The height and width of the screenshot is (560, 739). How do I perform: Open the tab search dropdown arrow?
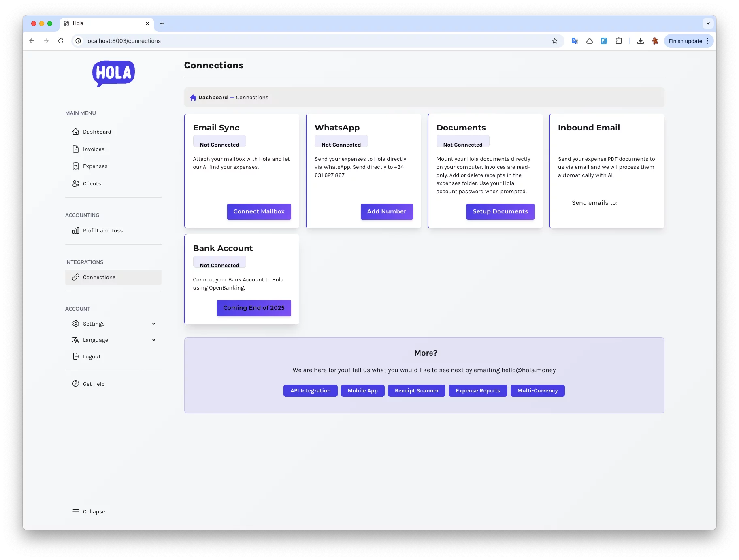coord(708,23)
